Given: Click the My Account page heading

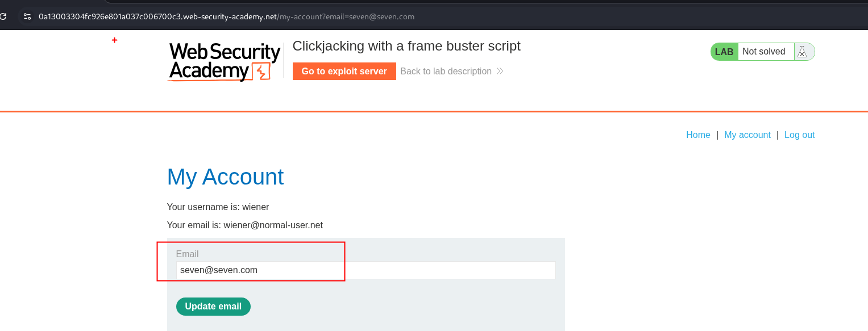Looking at the screenshot, I should [x=225, y=177].
